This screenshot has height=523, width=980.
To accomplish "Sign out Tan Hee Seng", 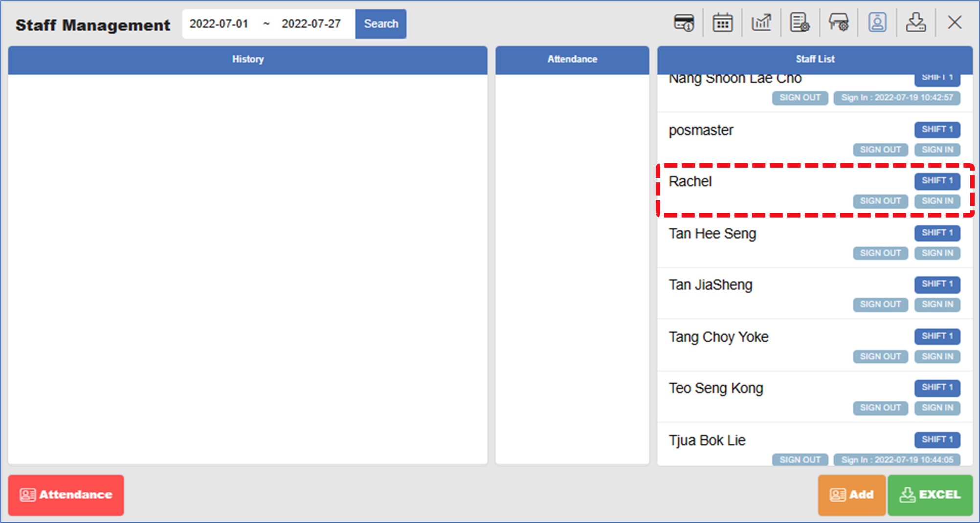I will pyautogui.click(x=880, y=253).
